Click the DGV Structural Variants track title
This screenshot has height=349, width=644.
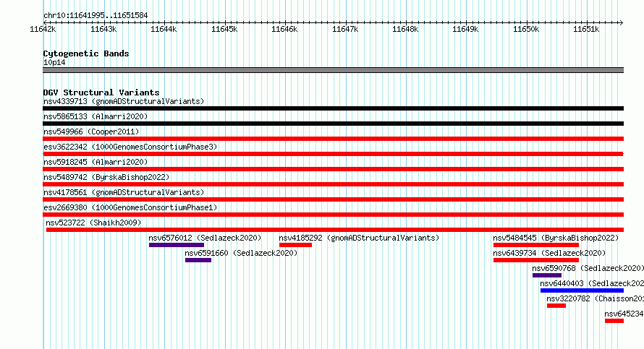(101, 92)
